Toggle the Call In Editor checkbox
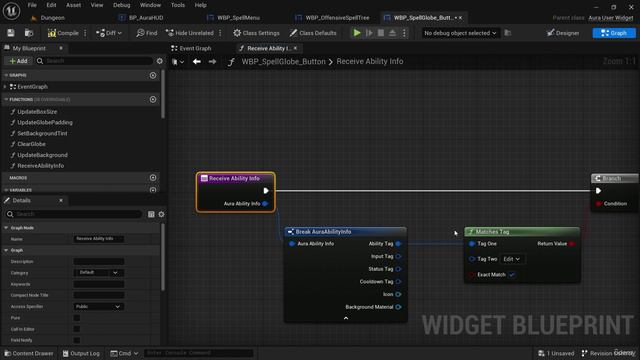Screen dimensions: 640x360 coord(77,329)
